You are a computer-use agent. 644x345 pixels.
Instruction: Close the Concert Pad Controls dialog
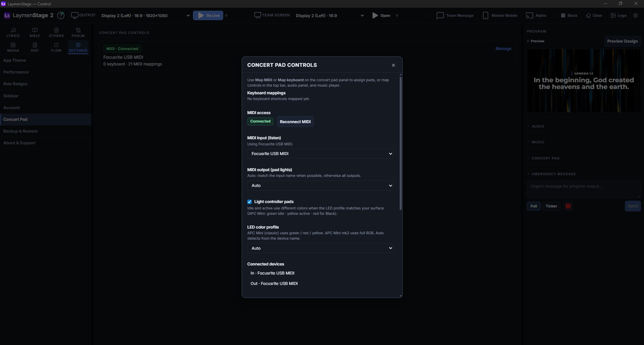coord(393,65)
